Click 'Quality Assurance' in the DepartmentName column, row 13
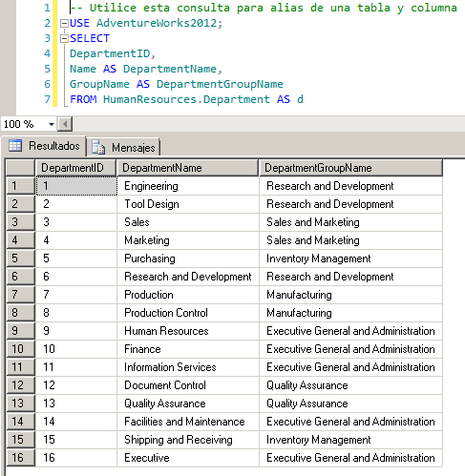Viewport: 465px width, 476px height. coord(188,404)
